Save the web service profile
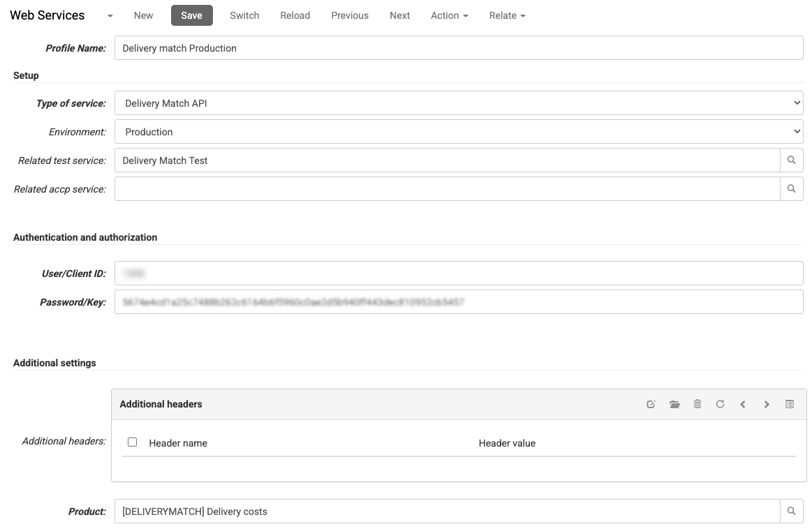 (x=191, y=15)
